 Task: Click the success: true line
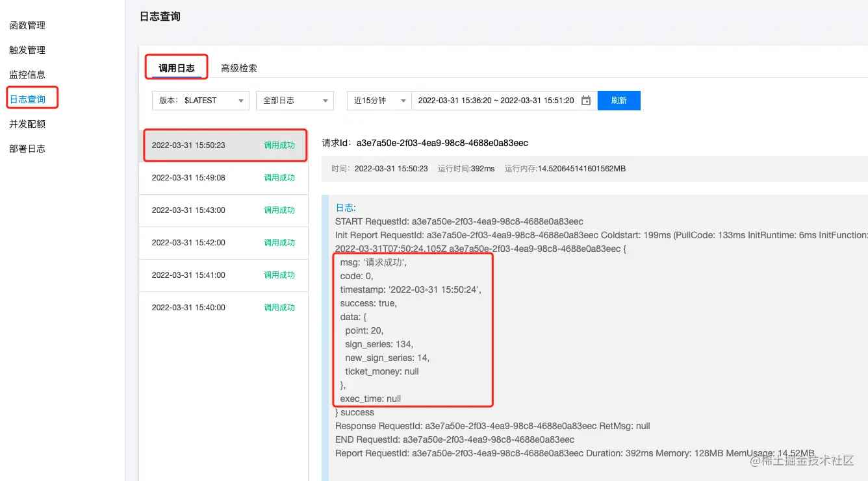click(x=368, y=303)
